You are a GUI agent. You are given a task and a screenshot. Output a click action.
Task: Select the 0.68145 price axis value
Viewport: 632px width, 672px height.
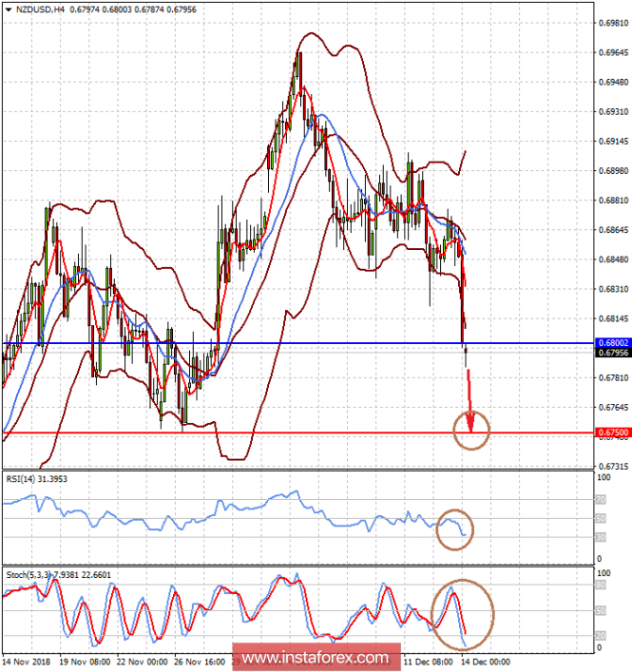(x=614, y=318)
